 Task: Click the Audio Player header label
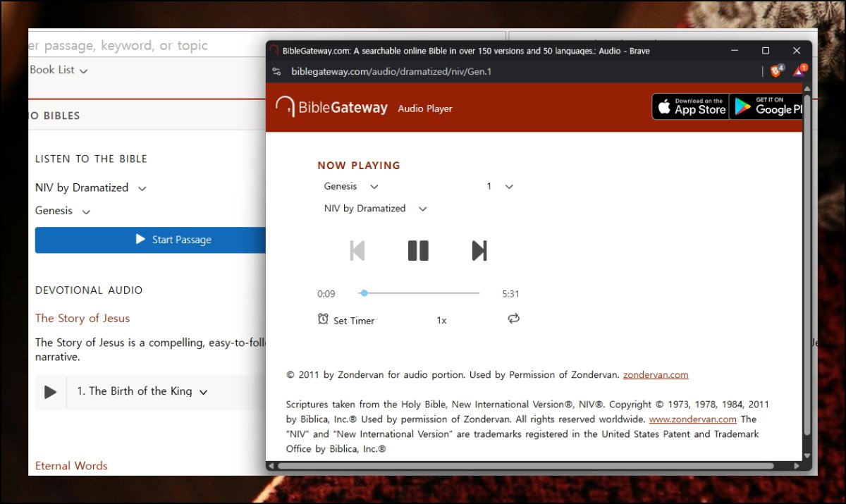point(425,109)
